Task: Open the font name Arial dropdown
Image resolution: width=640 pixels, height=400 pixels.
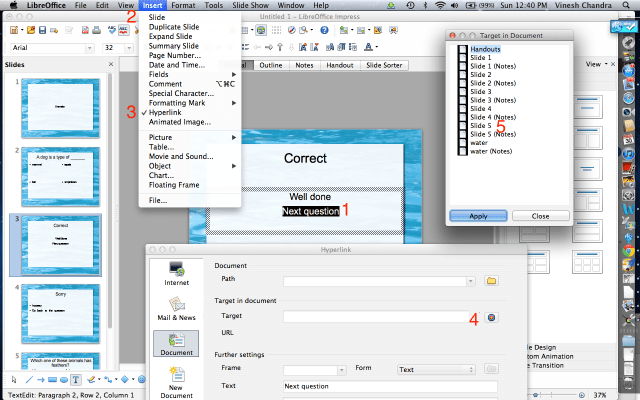Action: (91, 47)
